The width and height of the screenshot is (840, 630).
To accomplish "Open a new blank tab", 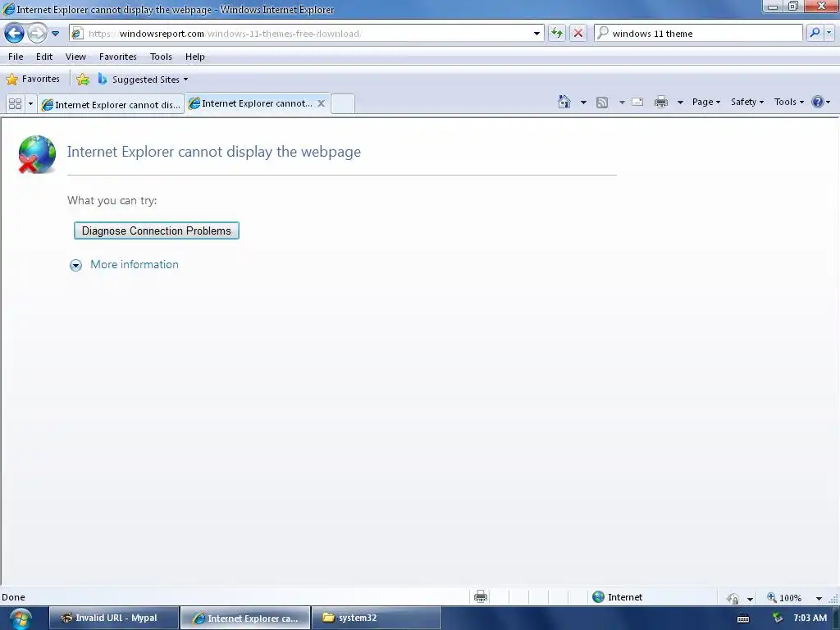I will (342, 103).
